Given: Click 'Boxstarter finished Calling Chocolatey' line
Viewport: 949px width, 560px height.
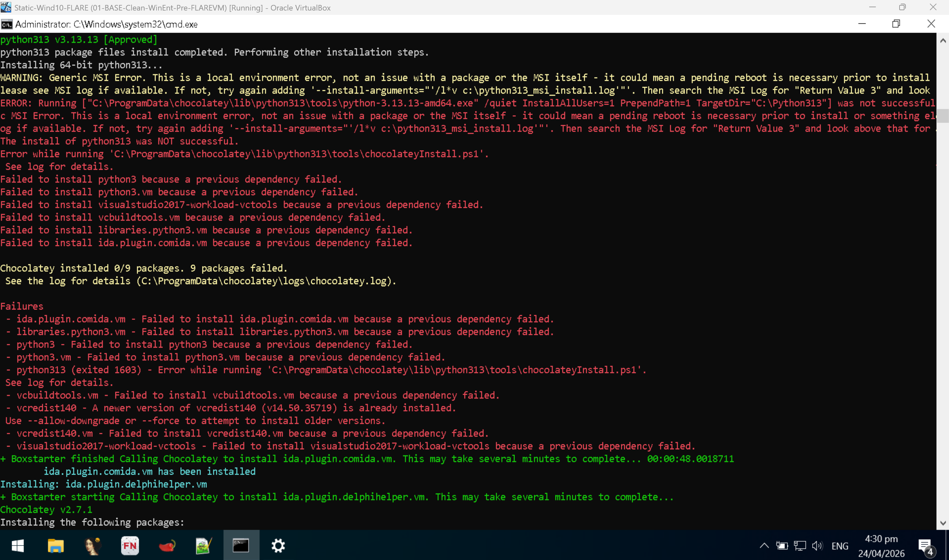Looking at the screenshot, I should click(x=367, y=459).
